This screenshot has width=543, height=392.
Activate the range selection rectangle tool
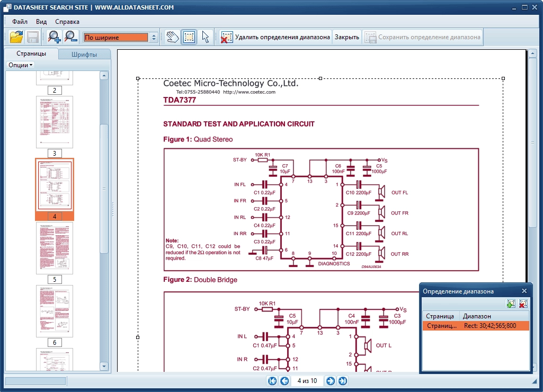[189, 37]
